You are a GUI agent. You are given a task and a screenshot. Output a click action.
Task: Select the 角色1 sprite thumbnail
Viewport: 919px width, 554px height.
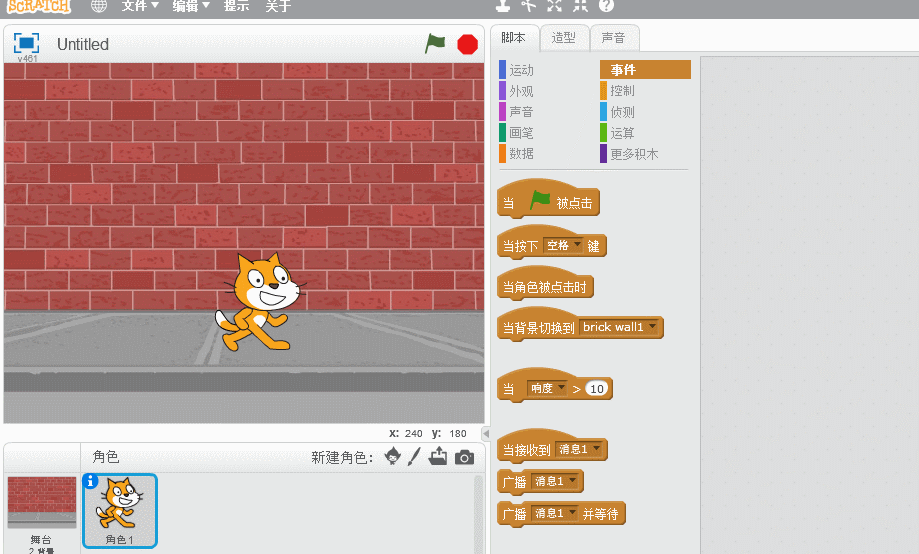click(120, 511)
